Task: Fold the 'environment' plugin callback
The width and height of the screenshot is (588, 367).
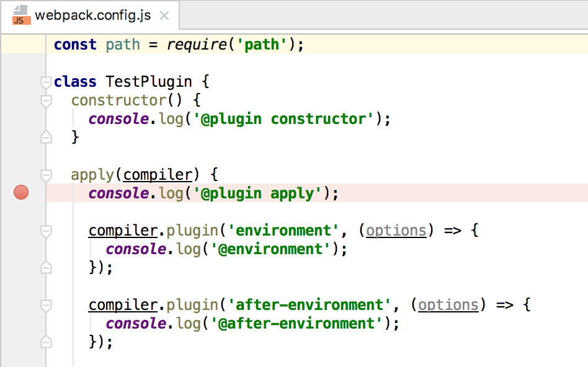Action: point(46,231)
